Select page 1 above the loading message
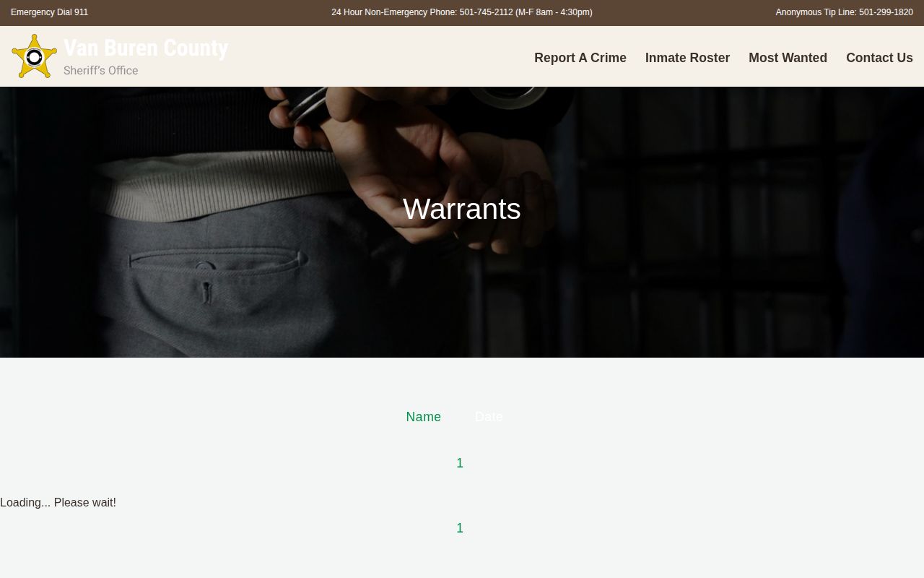This screenshot has width=924, height=578. coord(460,463)
